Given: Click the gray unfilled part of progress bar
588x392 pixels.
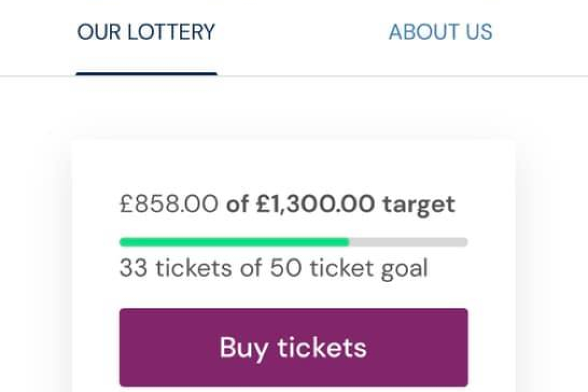Looking at the screenshot, I should [408, 242].
